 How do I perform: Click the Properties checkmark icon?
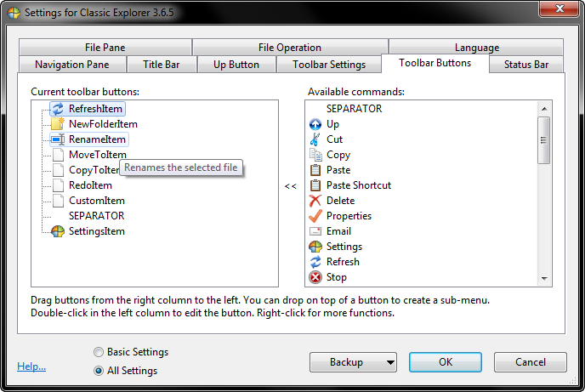click(315, 216)
